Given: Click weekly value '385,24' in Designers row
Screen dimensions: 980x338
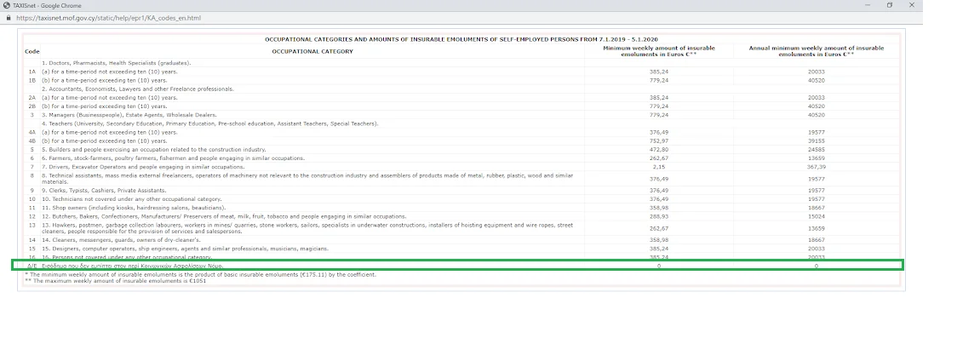Looking at the screenshot, I should [659, 249].
